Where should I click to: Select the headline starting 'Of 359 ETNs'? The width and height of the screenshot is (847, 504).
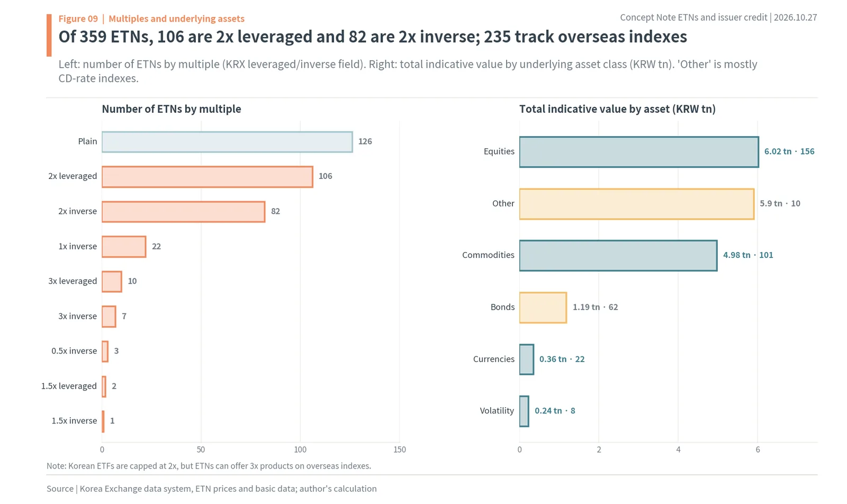[373, 37]
